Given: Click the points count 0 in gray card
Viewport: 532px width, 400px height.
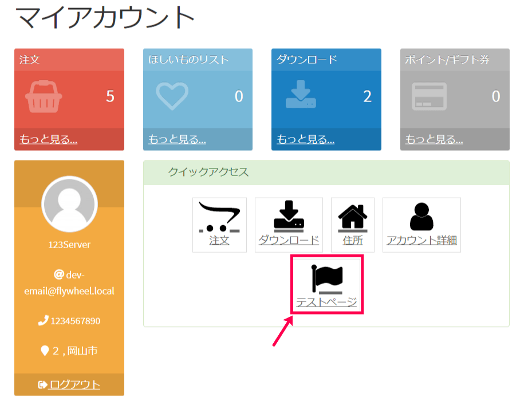Looking at the screenshot, I should [496, 96].
